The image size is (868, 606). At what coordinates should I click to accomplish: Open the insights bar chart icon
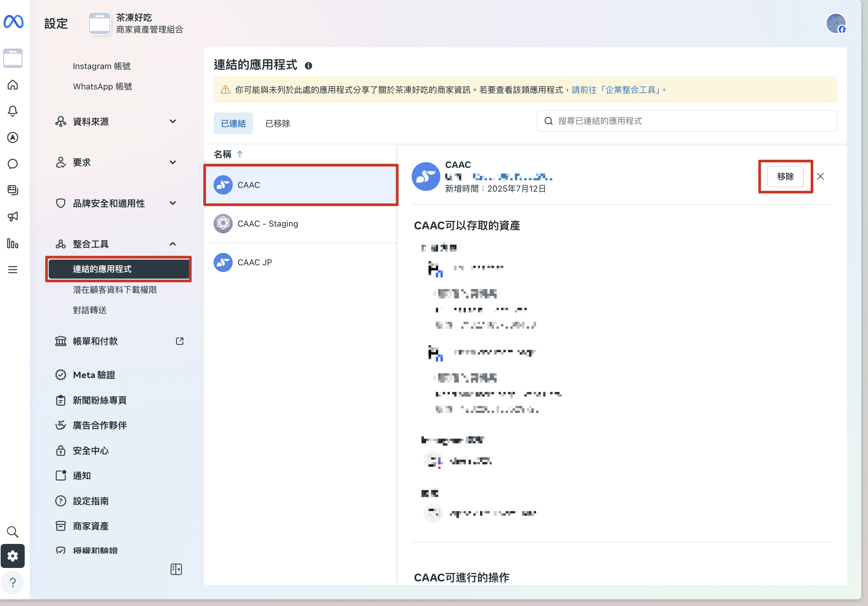pos(13,243)
